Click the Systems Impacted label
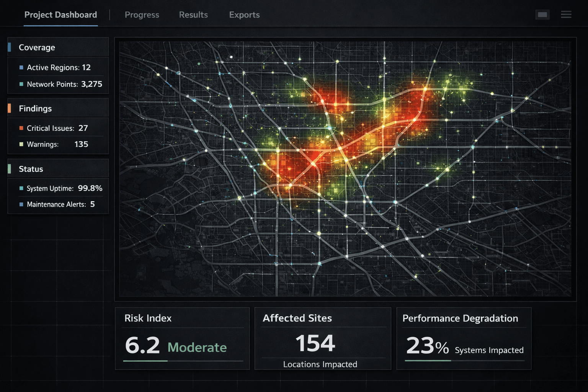Image resolution: width=588 pixels, height=392 pixels. [x=489, y=350]
